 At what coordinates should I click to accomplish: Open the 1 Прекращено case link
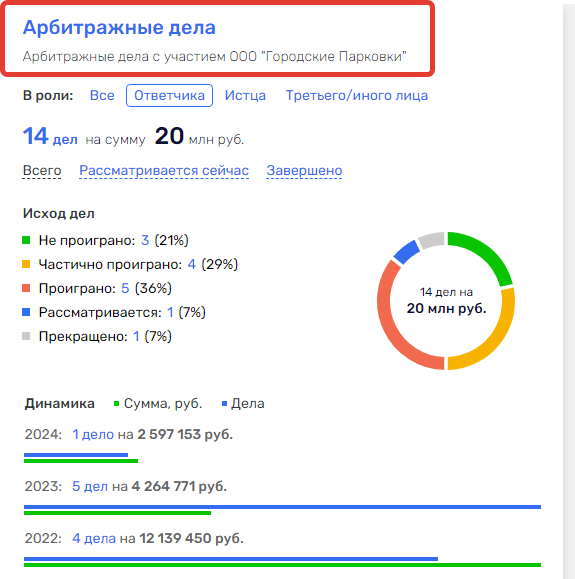click(x=136, y=336)
